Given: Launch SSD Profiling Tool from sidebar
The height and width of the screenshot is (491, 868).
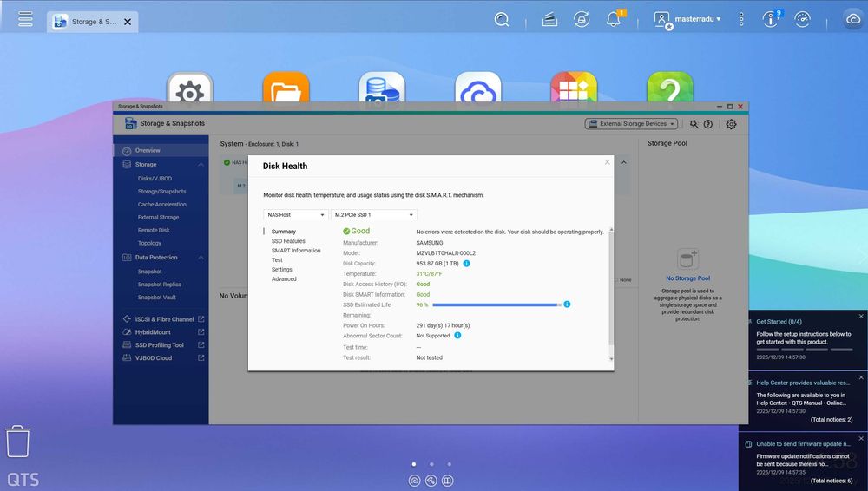Looking at the screenshot, I should [163, 345].
